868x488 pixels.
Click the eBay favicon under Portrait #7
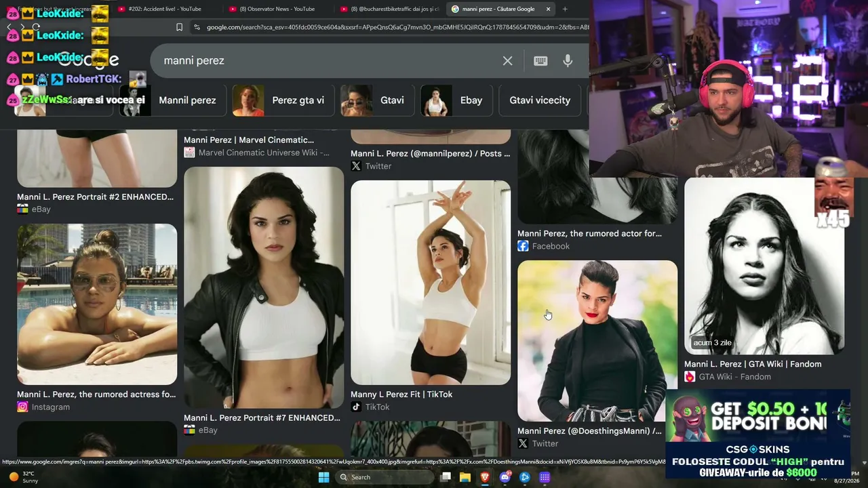pyautogui.click(x=189, y=430)
